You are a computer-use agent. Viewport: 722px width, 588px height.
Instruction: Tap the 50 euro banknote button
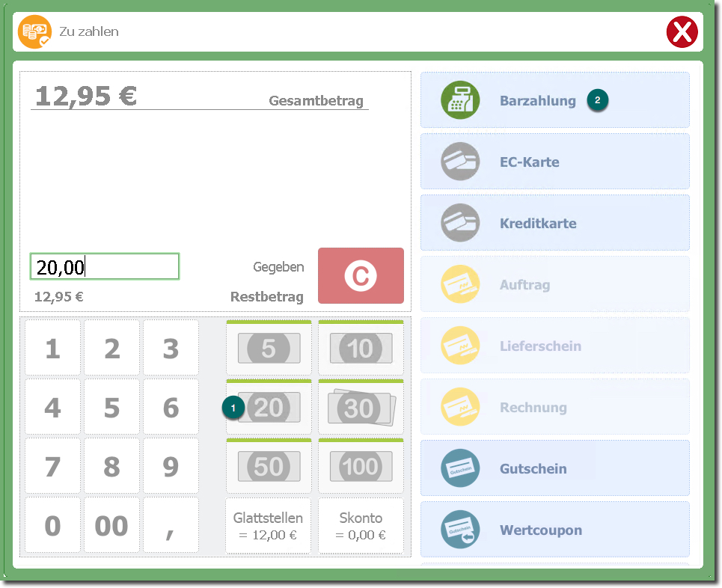pos(269,467)
